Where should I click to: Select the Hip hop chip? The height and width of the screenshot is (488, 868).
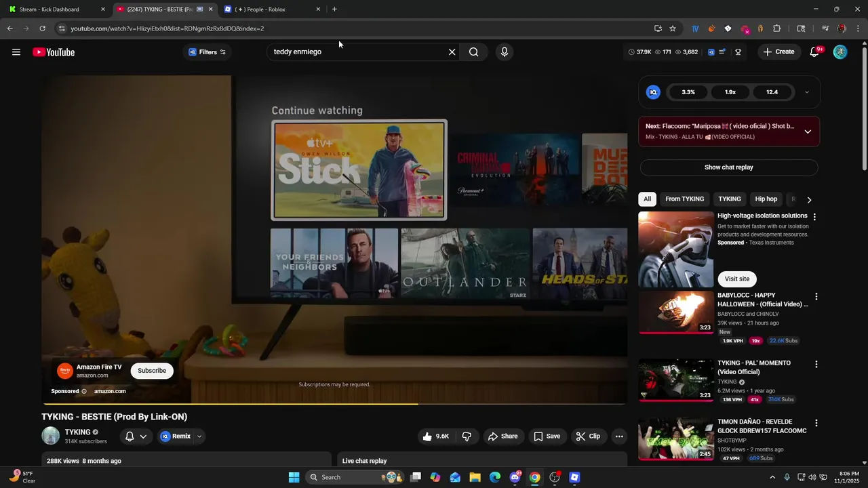766,199
